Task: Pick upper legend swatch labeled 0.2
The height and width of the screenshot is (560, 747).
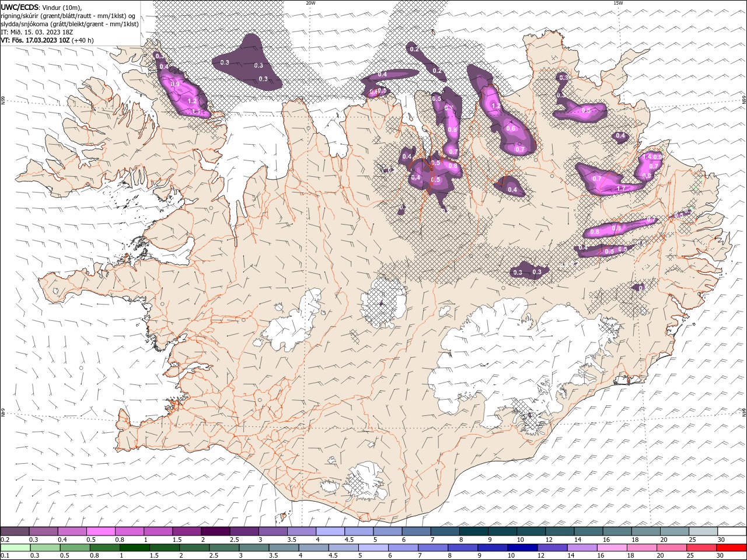Action: 15,531
